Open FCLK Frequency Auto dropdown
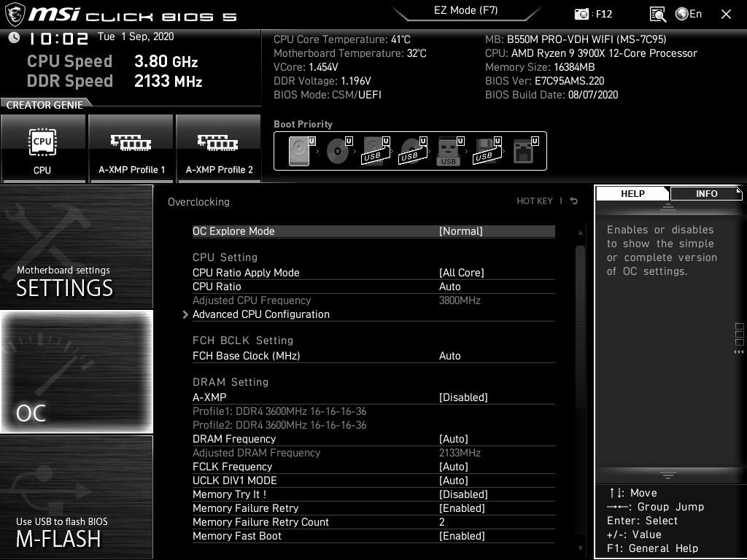The width and height of the screenshot is (747, 560). [373, 467]
